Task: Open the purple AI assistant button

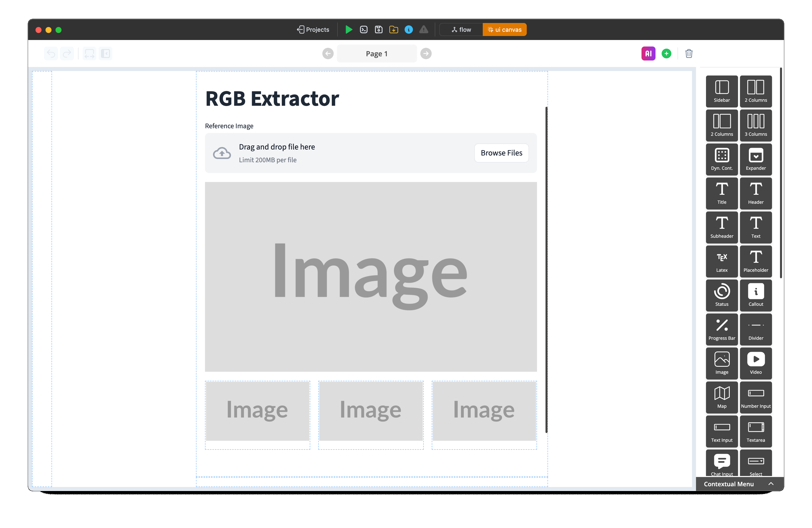Action: pyautogui.click(x=648, y=53)
